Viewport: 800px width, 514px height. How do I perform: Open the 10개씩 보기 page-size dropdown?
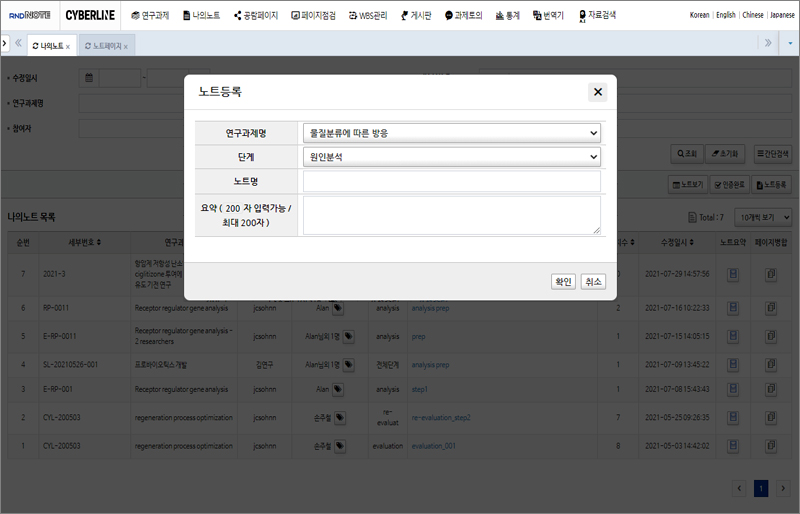[x=763, y=217]
